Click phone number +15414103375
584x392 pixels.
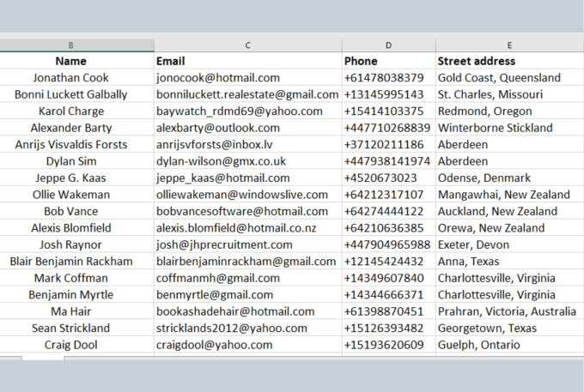point(388,112)
